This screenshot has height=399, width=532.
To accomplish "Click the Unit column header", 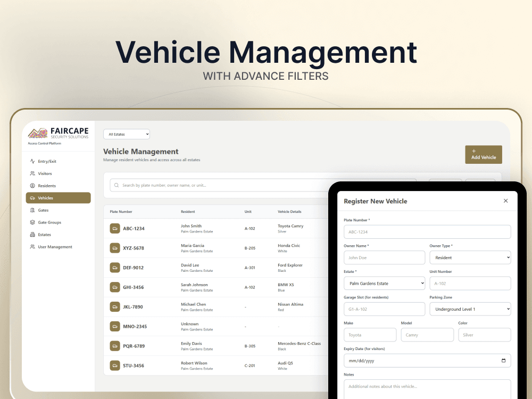I will pyautogui.click(x=248, y=211).
